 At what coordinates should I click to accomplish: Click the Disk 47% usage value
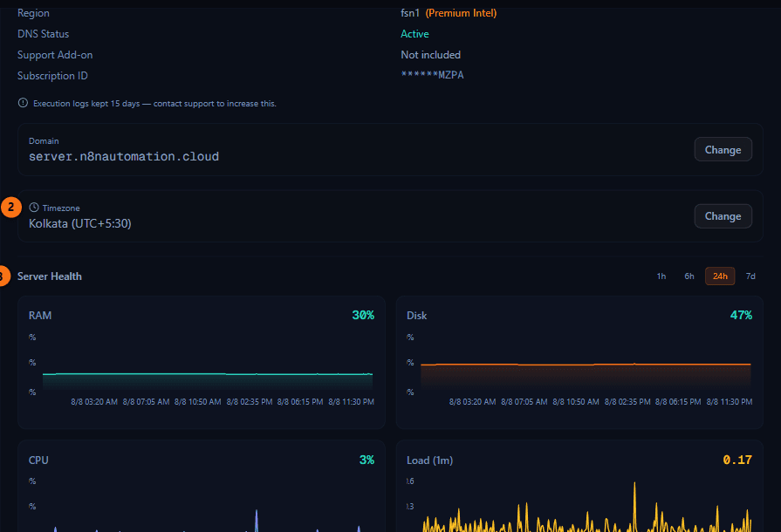tap(741, 315)
